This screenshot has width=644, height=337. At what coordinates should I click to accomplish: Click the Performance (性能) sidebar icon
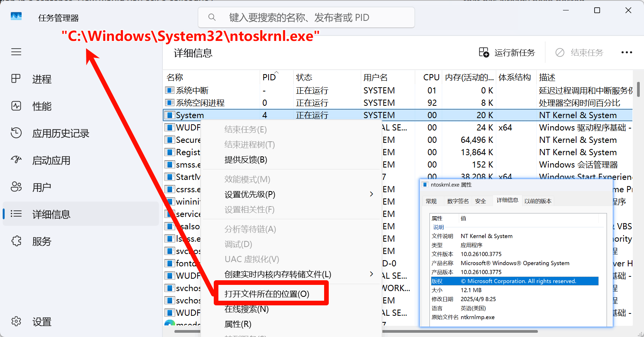click(x=16, y=106)
